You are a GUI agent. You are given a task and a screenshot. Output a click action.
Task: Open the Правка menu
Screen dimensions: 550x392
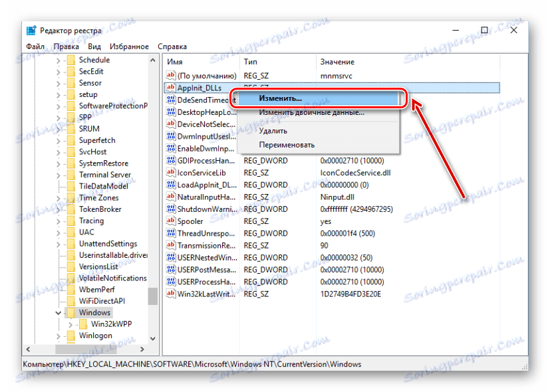[x=67, y=47]
